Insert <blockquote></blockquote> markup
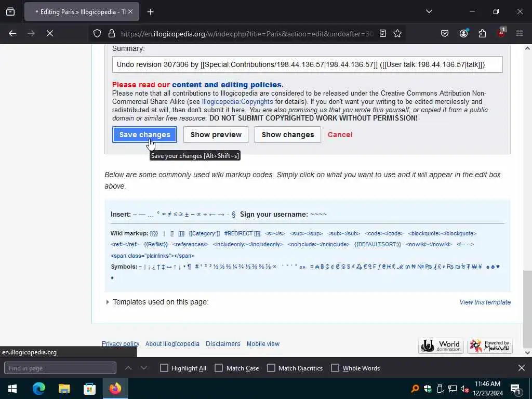The width and height of the screenshot is (532, 399). pos(443,233)
